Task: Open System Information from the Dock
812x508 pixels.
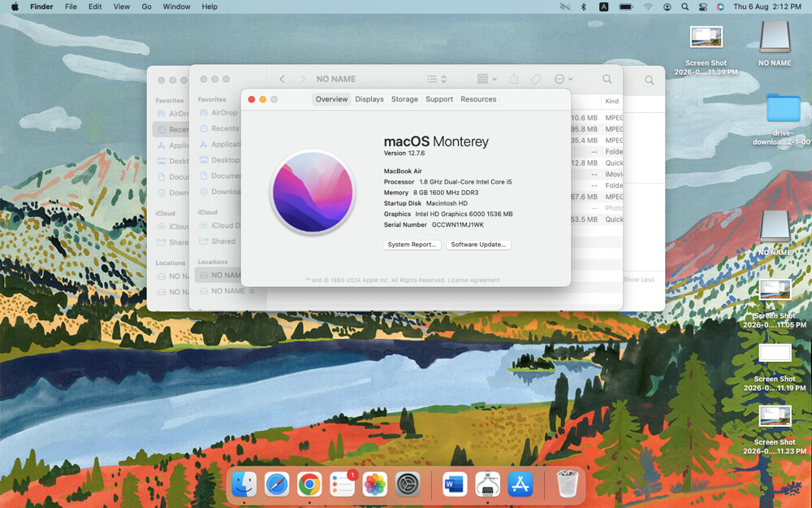Action: [487, 484]
